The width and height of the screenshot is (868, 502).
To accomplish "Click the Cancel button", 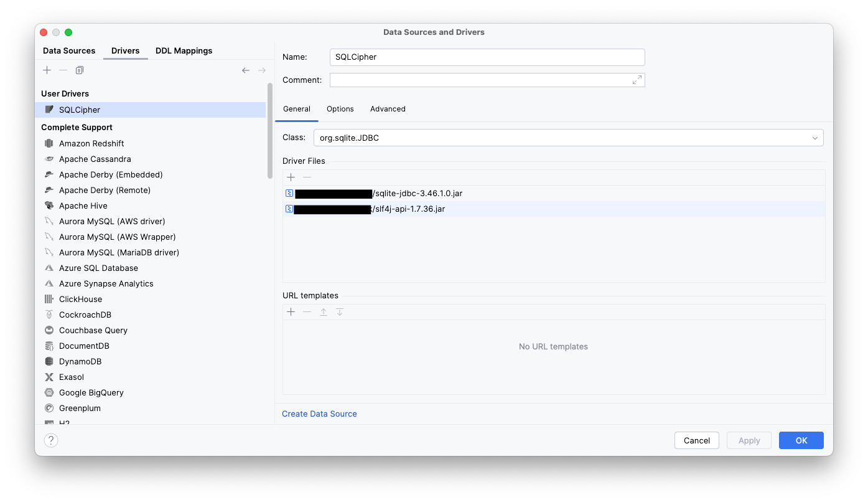I will click(697, 440).
